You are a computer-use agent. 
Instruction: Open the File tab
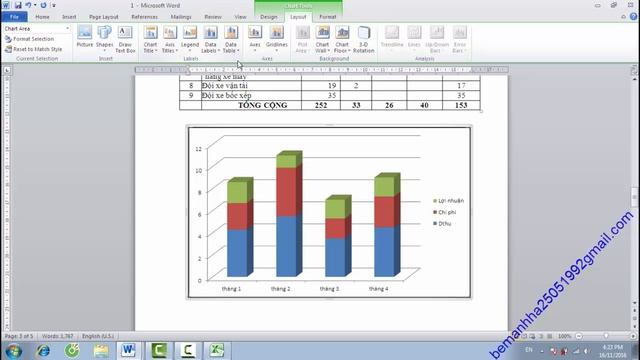pyautogui.click(x=14, y=17)
